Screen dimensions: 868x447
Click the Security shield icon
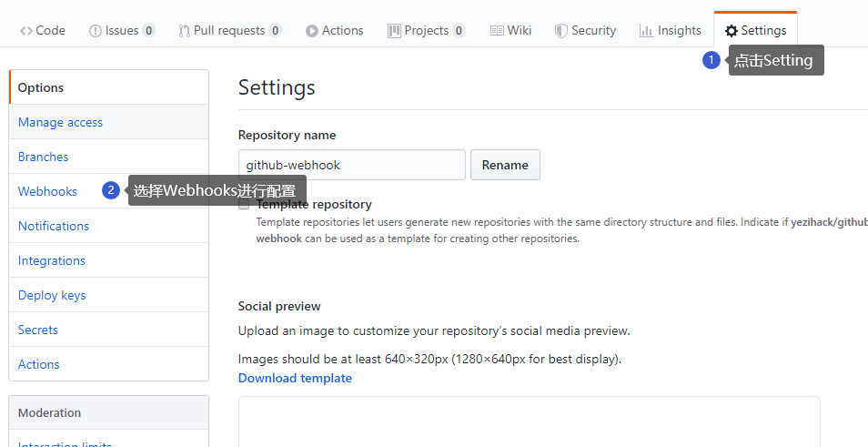(x=561, y=31)
